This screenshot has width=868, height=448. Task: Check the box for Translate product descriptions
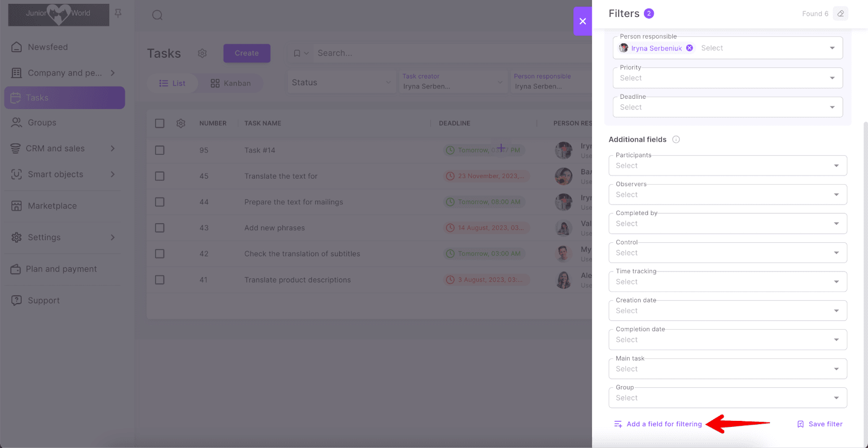[159, 280]
